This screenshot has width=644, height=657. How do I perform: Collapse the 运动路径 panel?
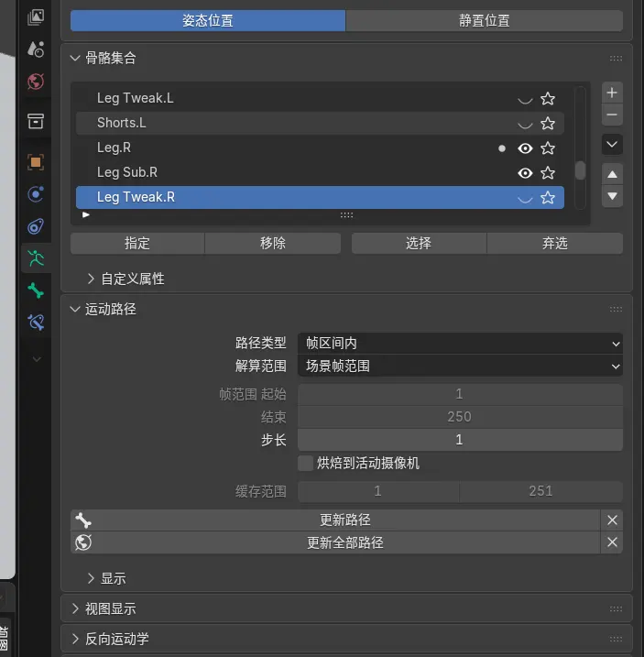click(x=75, y=309)
